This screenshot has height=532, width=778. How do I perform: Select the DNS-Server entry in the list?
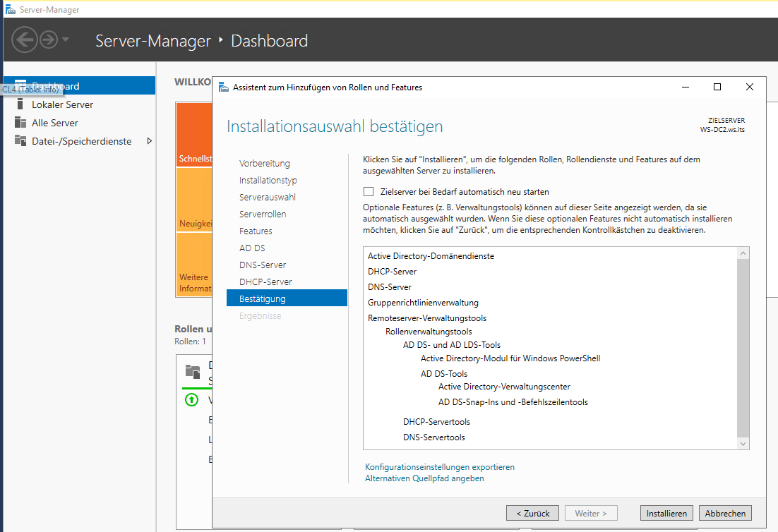coord(390,286)
